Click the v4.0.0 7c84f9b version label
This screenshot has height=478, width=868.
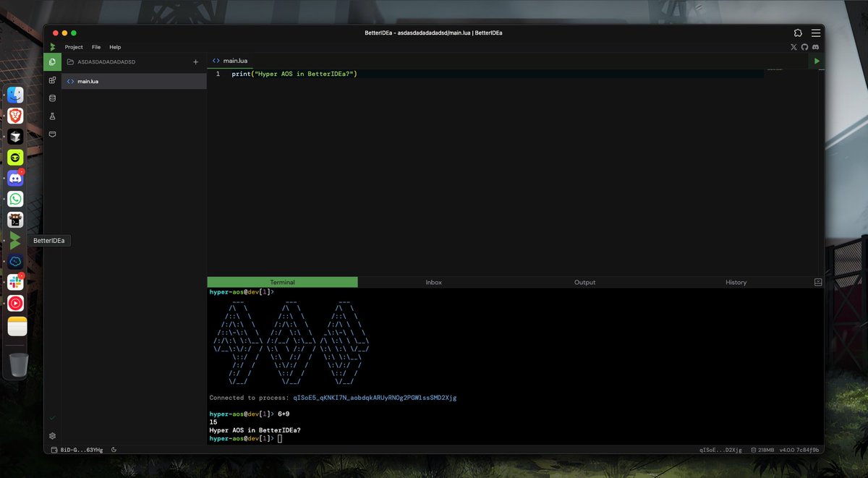click(x=799, y=450)
